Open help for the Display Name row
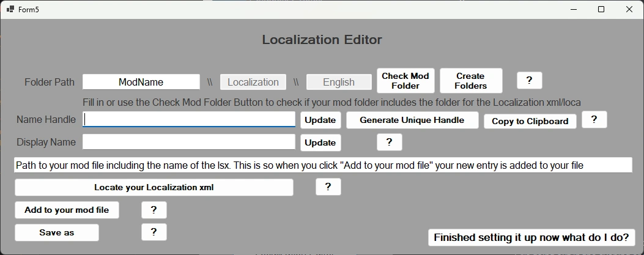The image size is (644, 255). [x=389, y=142]
